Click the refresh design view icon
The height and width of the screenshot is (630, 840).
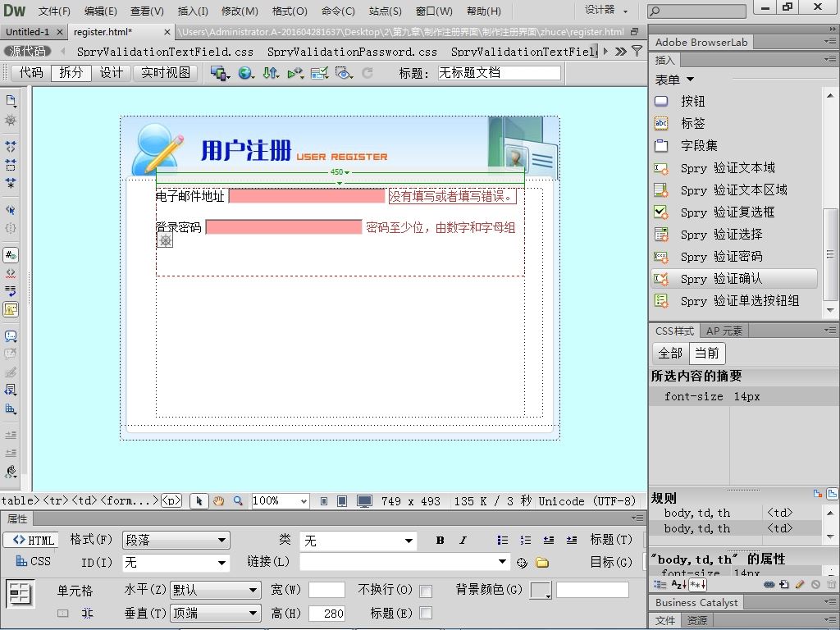[367, 73]
